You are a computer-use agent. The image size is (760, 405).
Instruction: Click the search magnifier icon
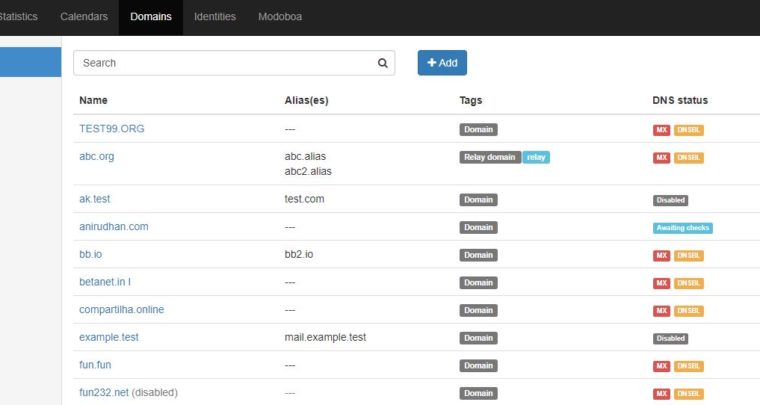coord(382,63)
